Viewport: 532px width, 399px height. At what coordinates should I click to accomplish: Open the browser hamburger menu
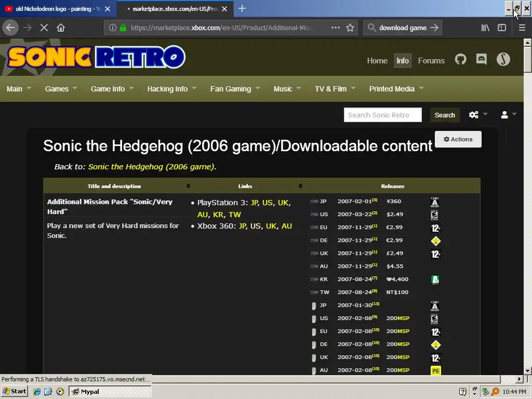click(x=522, y=28)
